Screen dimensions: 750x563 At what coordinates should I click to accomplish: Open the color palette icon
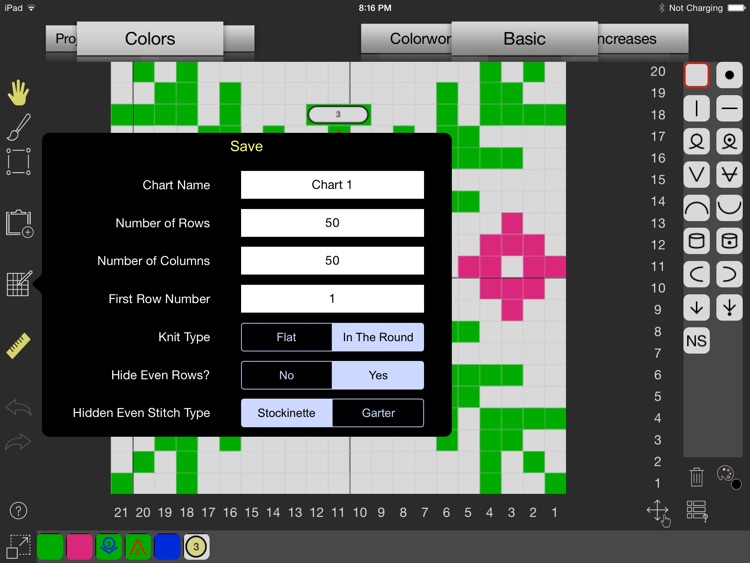[728, 476]
